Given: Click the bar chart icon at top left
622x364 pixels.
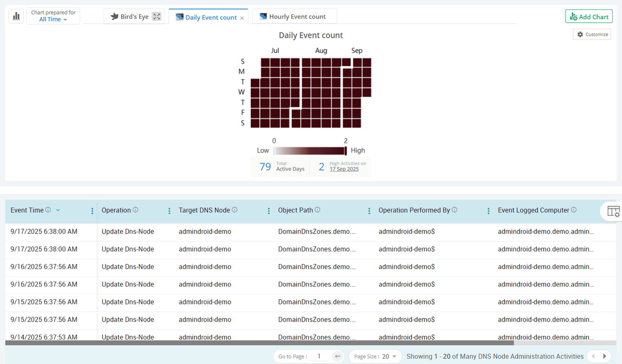Looking at the screenshot, I should tap(16, 16).
